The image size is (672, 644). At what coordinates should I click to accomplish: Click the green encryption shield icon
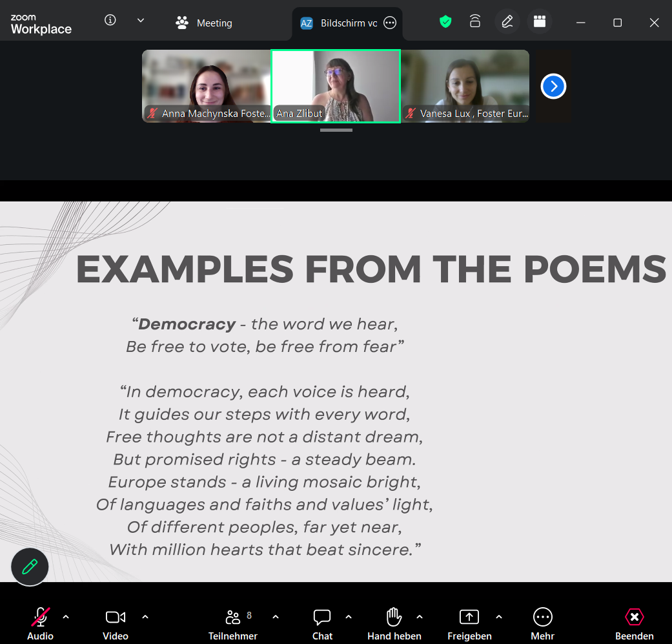[445, 21]
